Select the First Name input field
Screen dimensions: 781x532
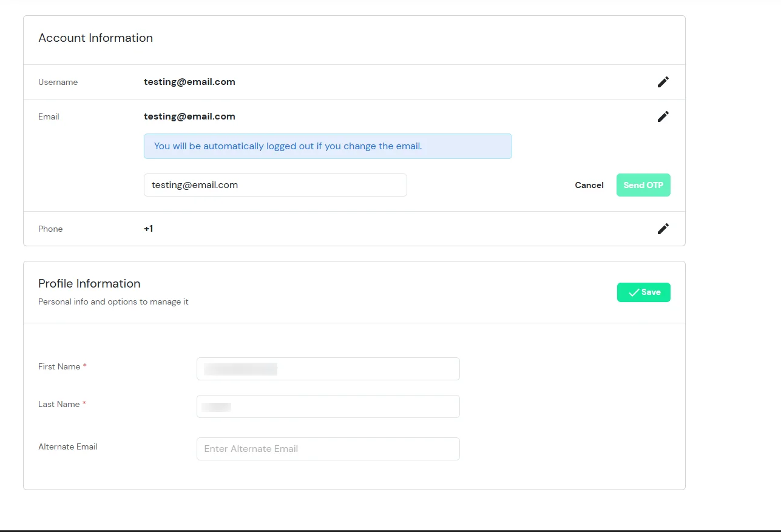[328, 368]
